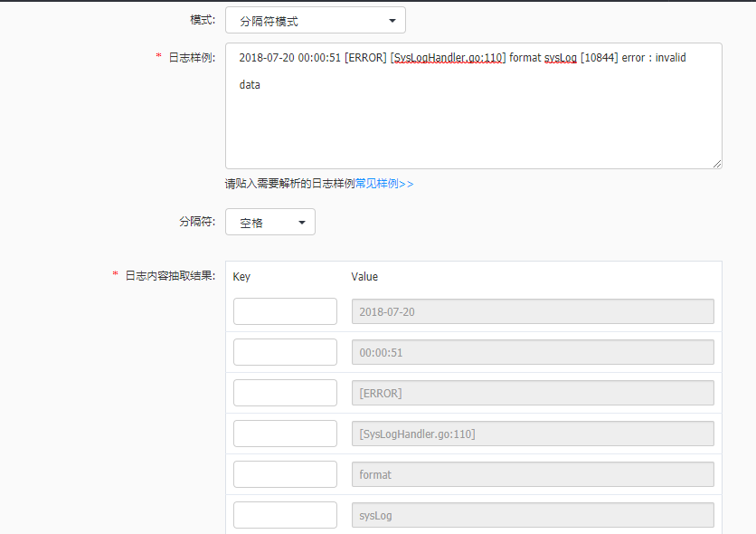Image resolution: width=756 pixels, height=534 pixels.
Task: Click the Key column header
Action: [x=241, y=276]
